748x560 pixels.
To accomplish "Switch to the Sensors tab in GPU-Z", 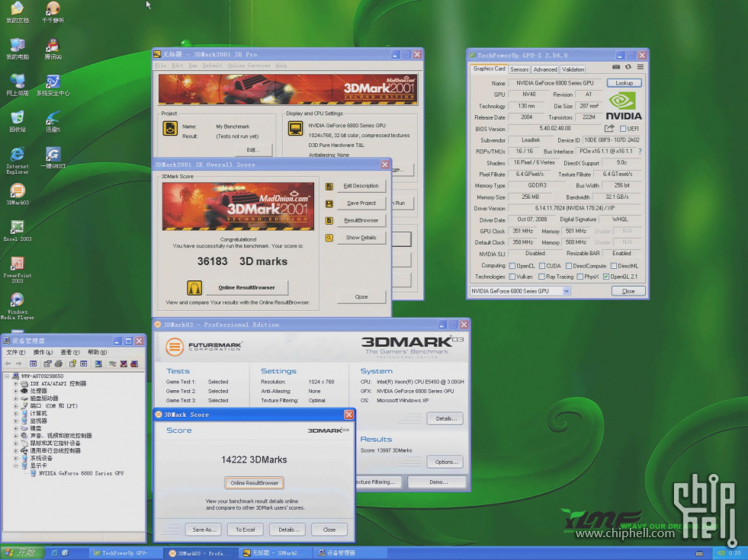I will click(519, 69).
